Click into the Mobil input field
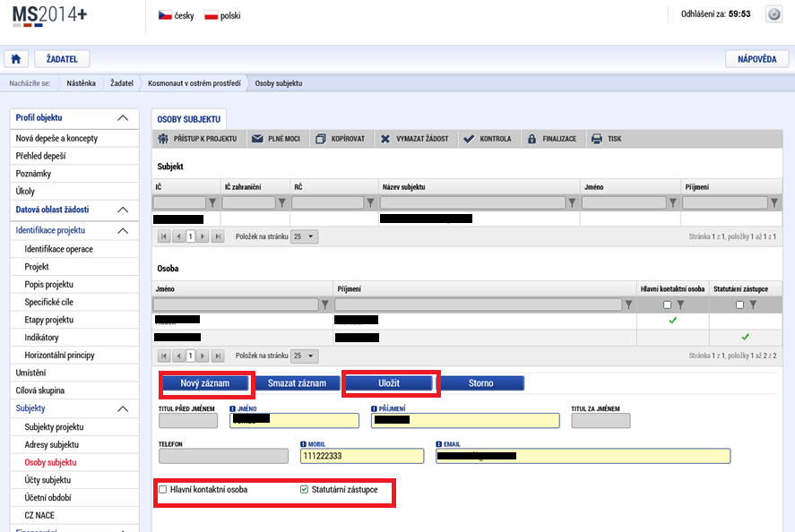 362,456
